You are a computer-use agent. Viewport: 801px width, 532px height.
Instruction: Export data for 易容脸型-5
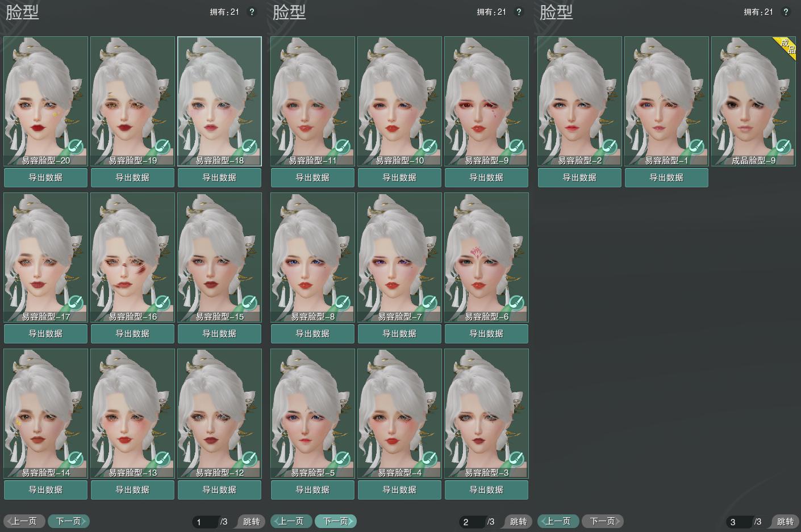(x=313, y=490)
